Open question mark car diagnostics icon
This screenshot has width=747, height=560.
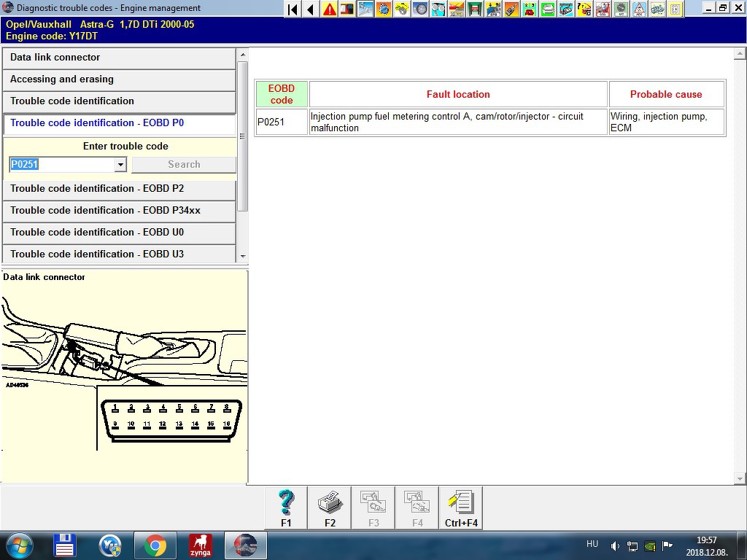tap(584, 9)
